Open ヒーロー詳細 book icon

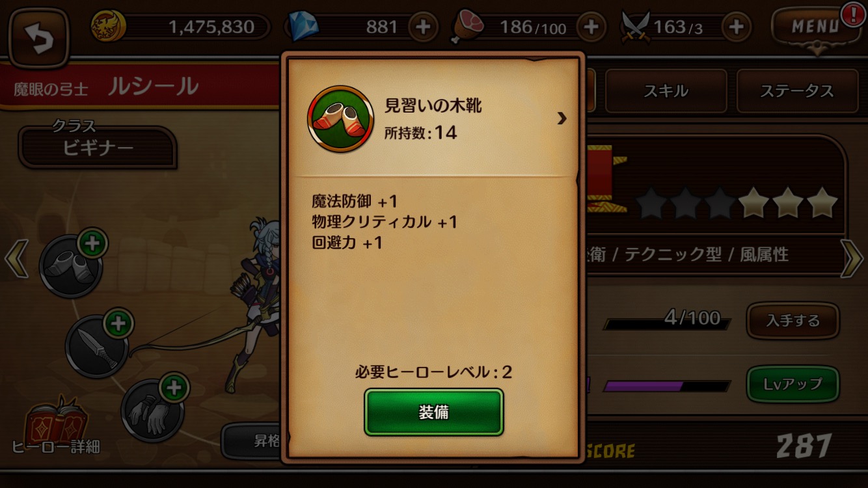56,423
